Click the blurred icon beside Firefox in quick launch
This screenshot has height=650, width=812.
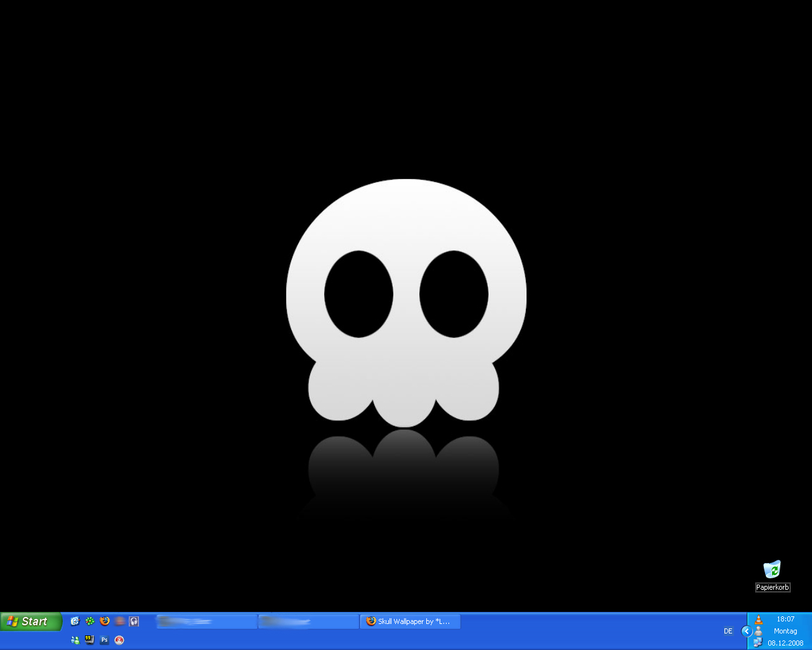120,621
